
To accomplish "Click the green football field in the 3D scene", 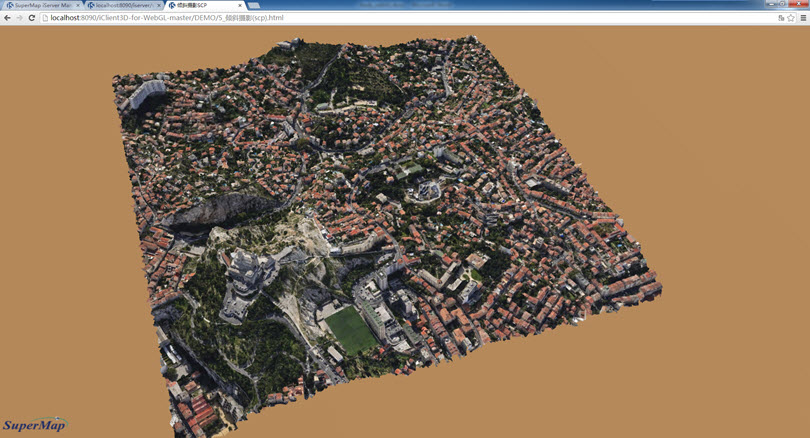I will point(352,328).
